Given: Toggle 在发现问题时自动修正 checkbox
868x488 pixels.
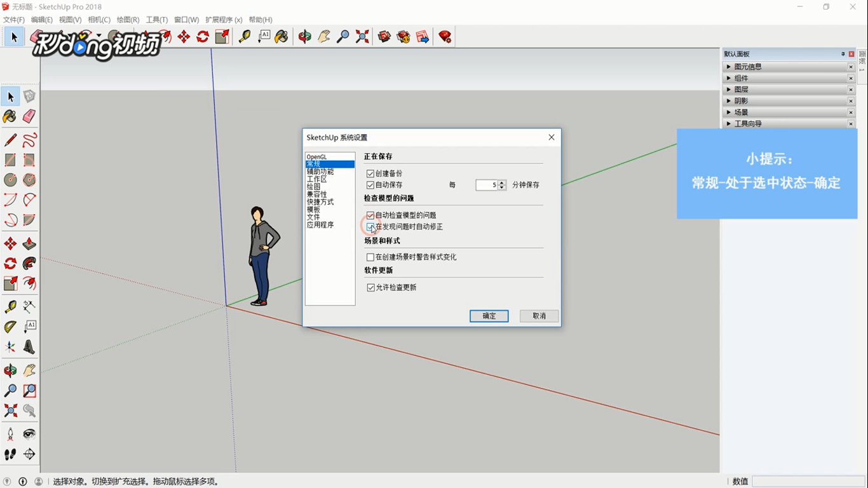Looking at the screenshot, I should click(370, 227).
